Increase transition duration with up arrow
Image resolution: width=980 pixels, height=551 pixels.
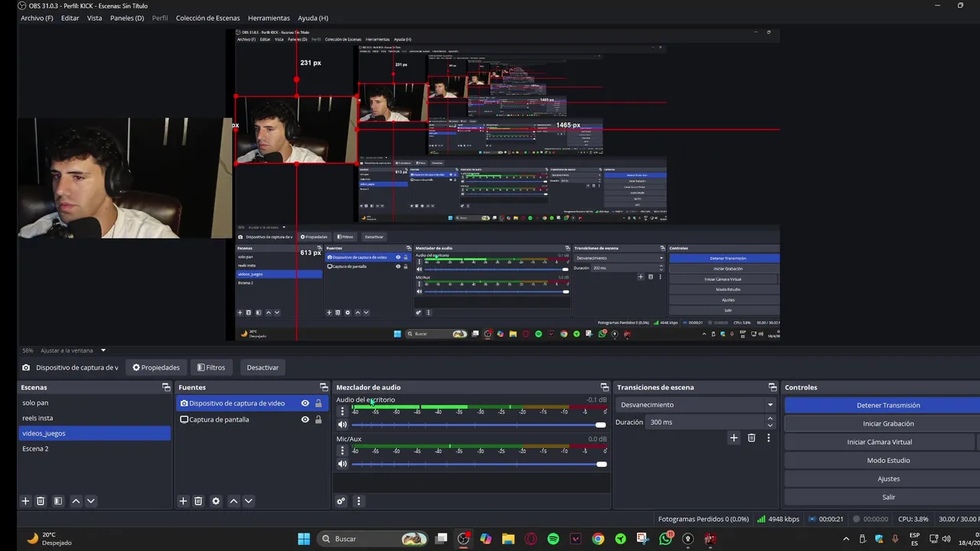769,419
